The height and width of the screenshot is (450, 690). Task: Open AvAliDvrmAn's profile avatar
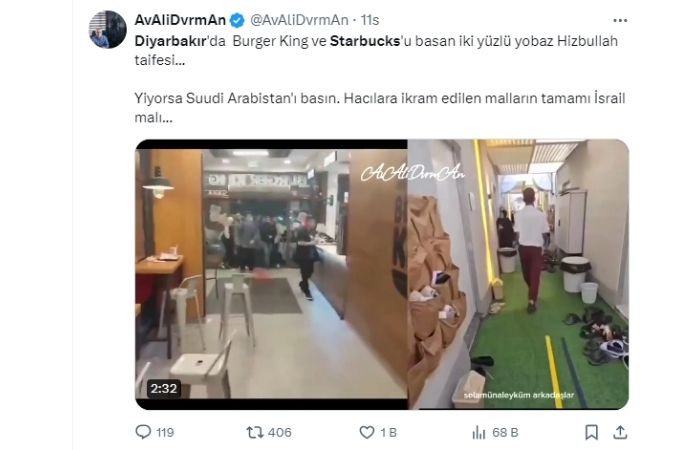(x=108, y=29)
